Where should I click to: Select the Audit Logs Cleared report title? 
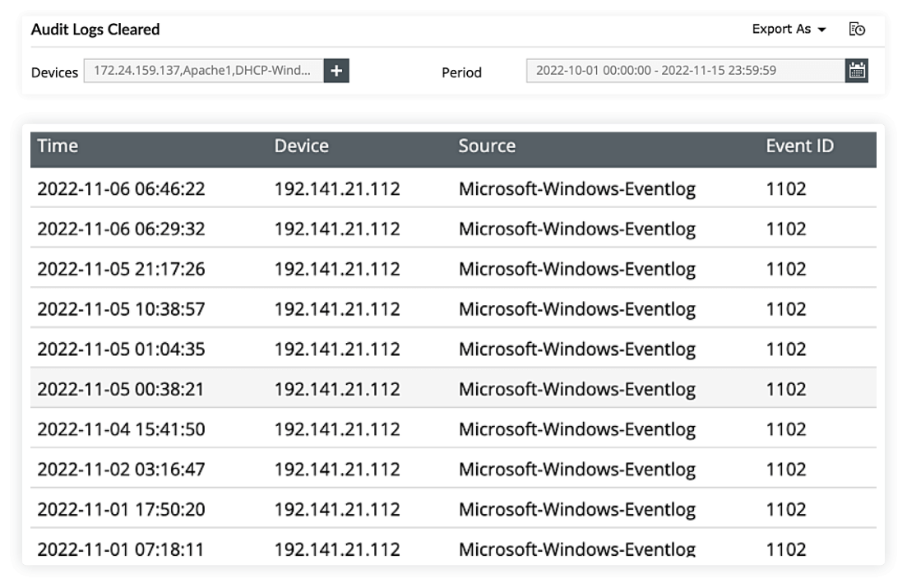[95, 29]
